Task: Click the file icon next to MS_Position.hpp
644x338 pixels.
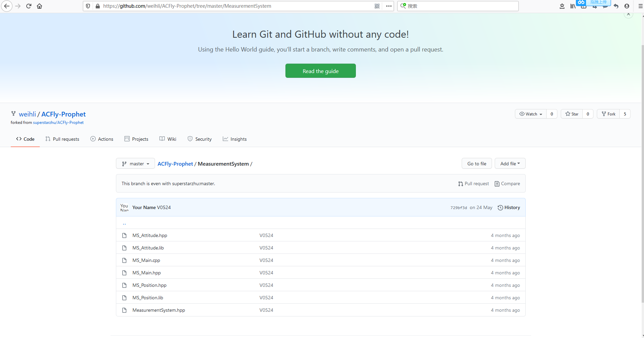Action: coord(124,285)
